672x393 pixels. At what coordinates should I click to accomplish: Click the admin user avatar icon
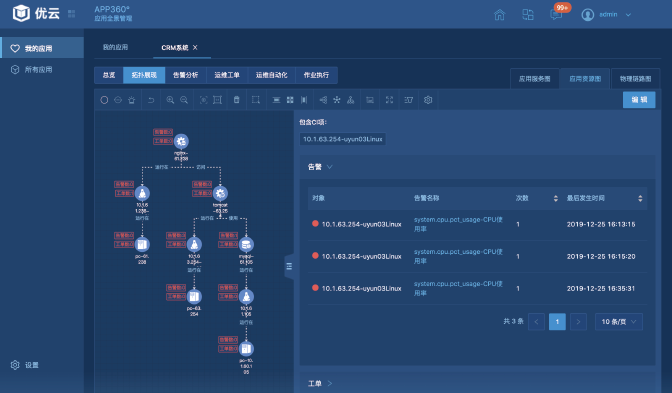click(x=588, y=15)
